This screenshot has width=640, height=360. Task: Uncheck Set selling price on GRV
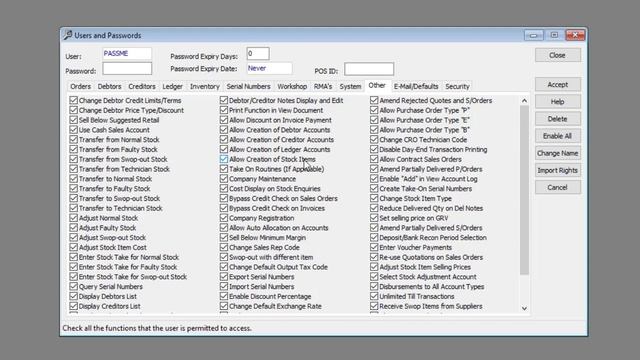[x=374, y=218]
